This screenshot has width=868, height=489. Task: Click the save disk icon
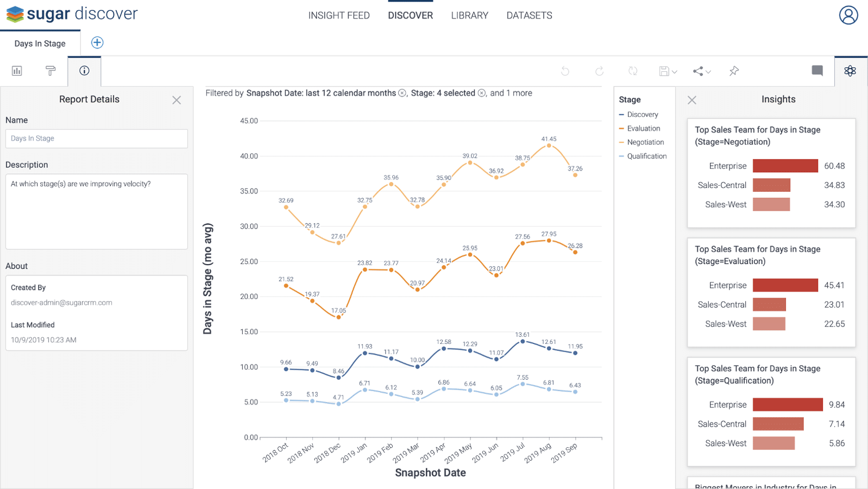coord(664,71)
